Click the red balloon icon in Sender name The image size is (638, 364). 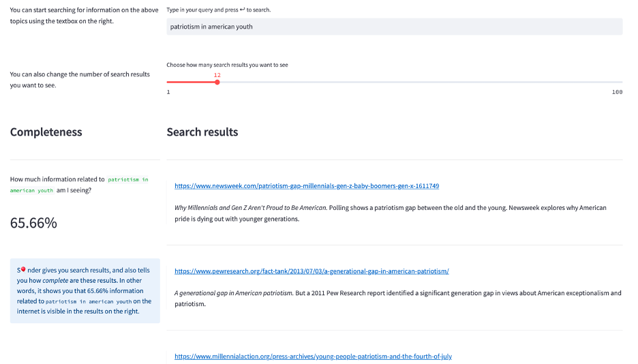click(x=23, y=269)
